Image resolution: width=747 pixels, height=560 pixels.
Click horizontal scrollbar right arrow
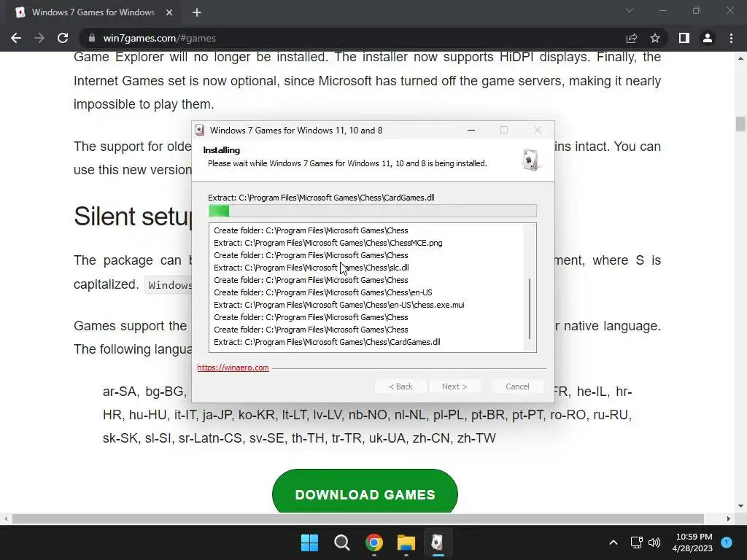pos(729,518)
